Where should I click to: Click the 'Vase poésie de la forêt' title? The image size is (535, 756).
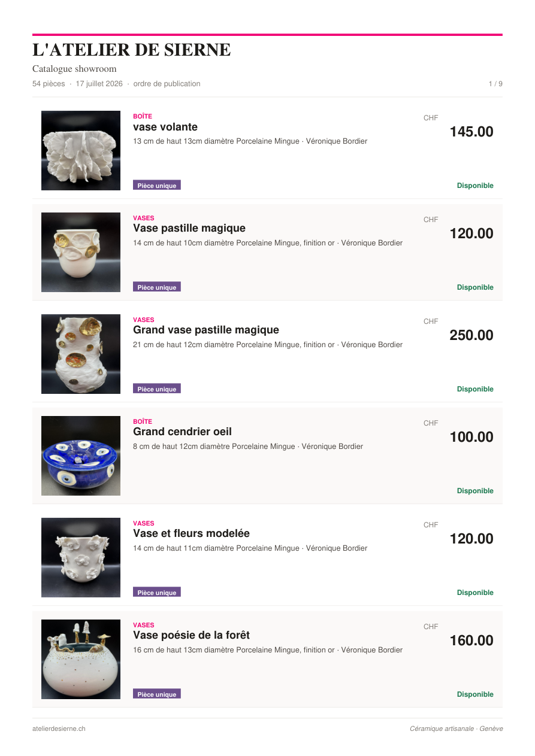click(191, 635)
